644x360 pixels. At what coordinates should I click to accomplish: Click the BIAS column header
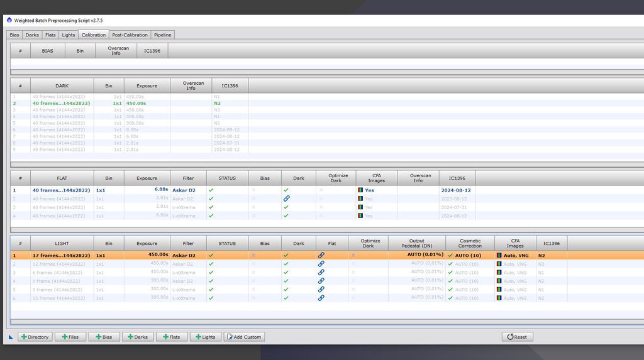48,51
